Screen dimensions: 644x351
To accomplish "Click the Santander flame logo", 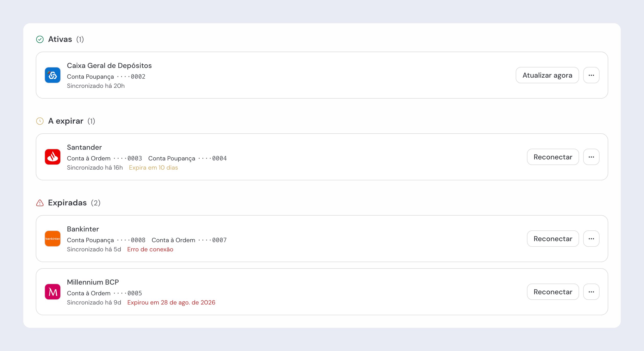I will (53, 157).
